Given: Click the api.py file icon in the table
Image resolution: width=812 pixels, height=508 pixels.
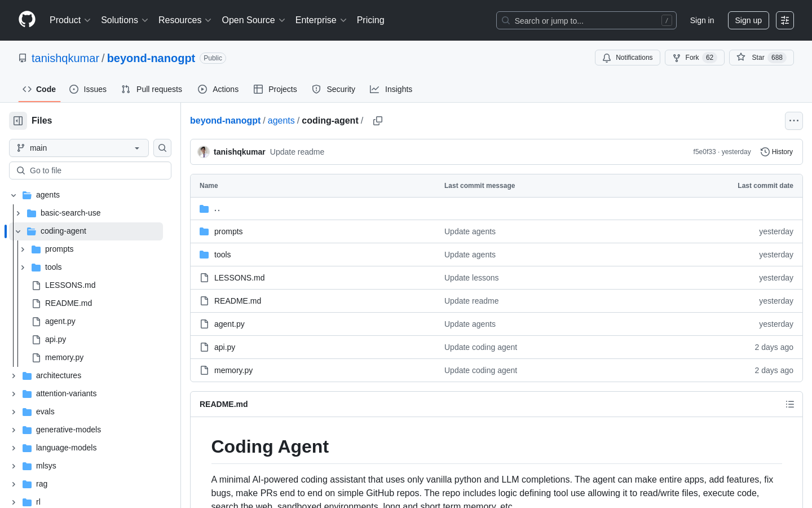Looking at the screenshot, I should tap(204, 347).
